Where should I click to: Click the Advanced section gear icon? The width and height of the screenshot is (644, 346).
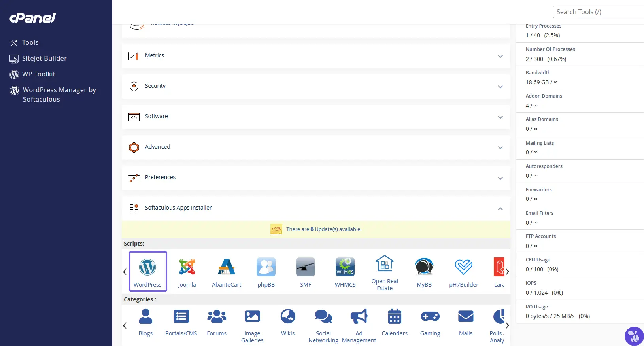134,147
